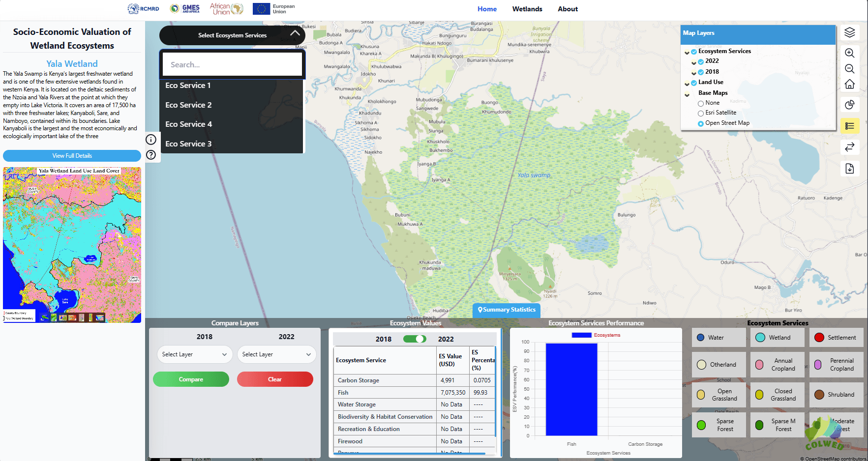This screenshot has height=461, width=868.
Task: Click the green Compare button
Action: tap(191, 379)
